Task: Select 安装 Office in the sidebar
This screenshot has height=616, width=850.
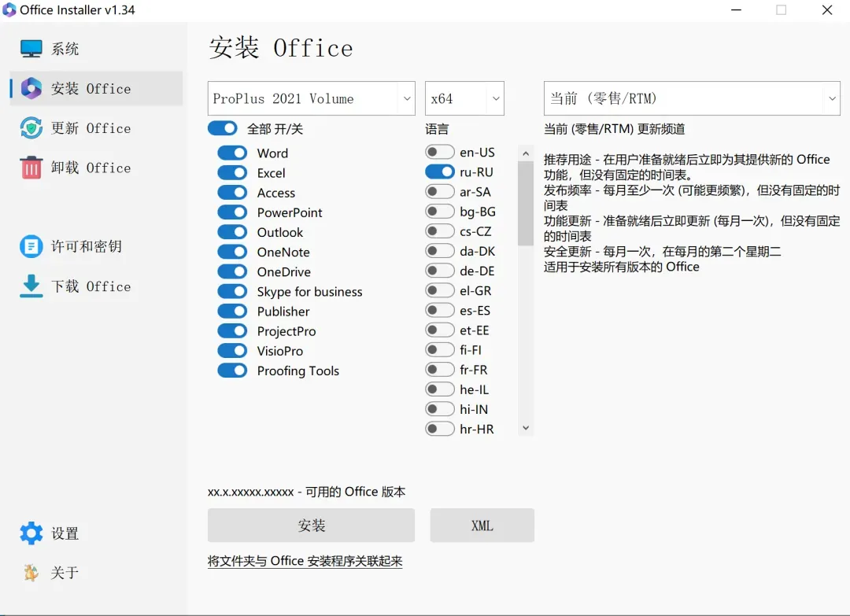Action: 96,88
